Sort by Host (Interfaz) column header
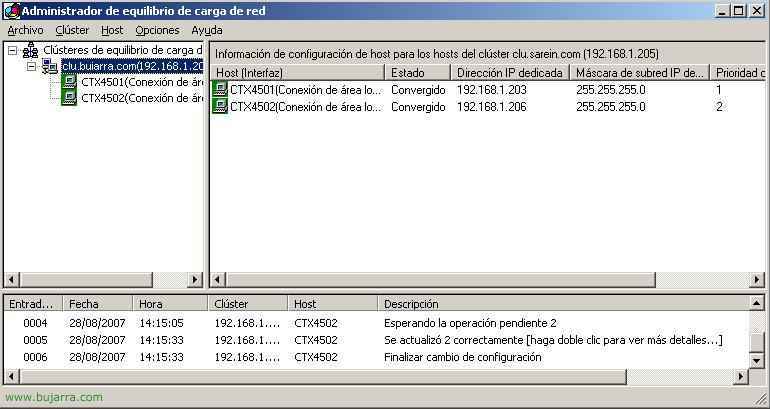 point(298,73)
